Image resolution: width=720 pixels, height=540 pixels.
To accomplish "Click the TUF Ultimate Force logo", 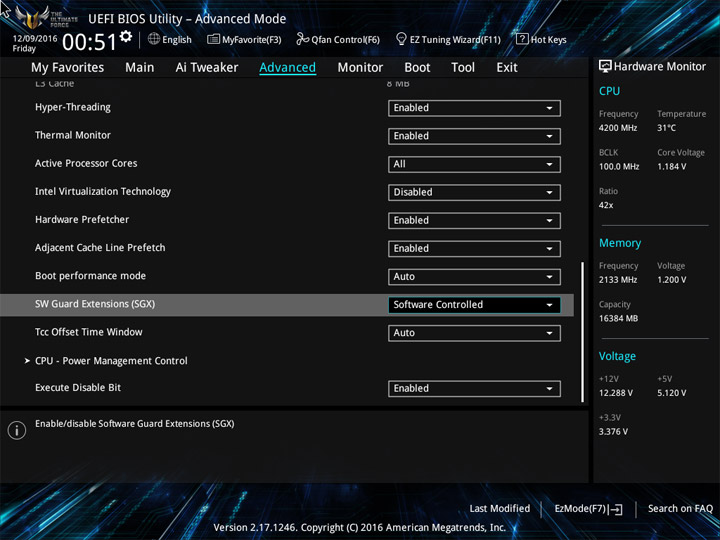I will [46, 17].
